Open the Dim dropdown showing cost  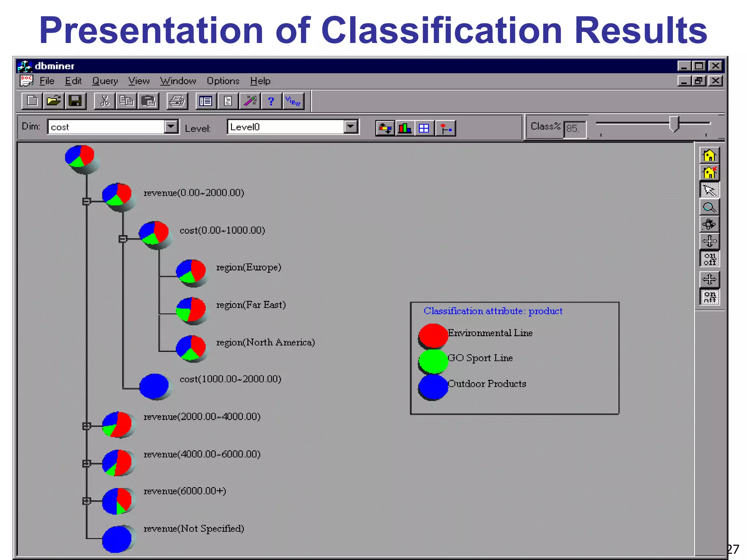[171, 127]
